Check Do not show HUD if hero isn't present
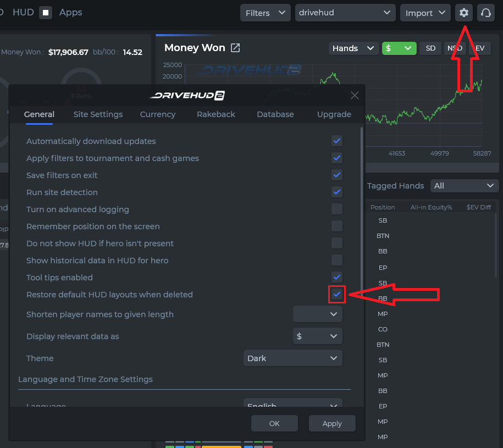The height and width of the screenshot is (448, 503). (337, 243)
